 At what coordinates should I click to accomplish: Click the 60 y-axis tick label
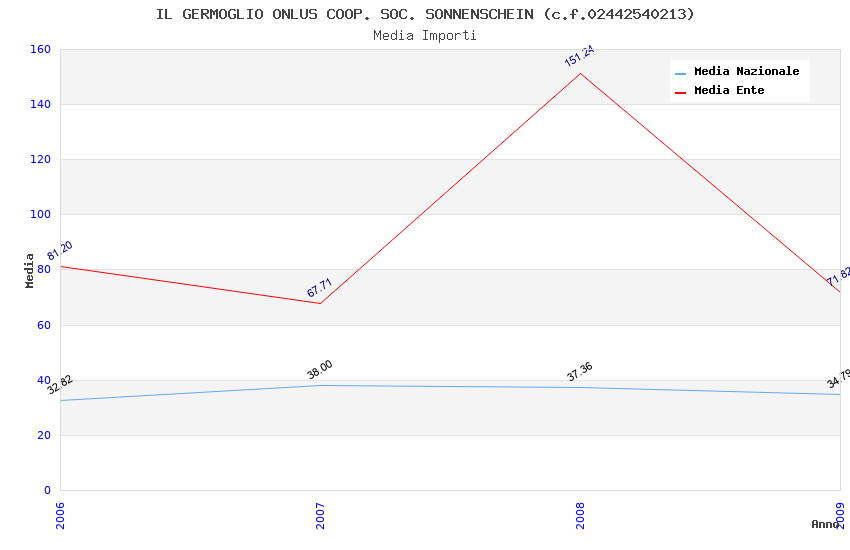tap(43, 325)
